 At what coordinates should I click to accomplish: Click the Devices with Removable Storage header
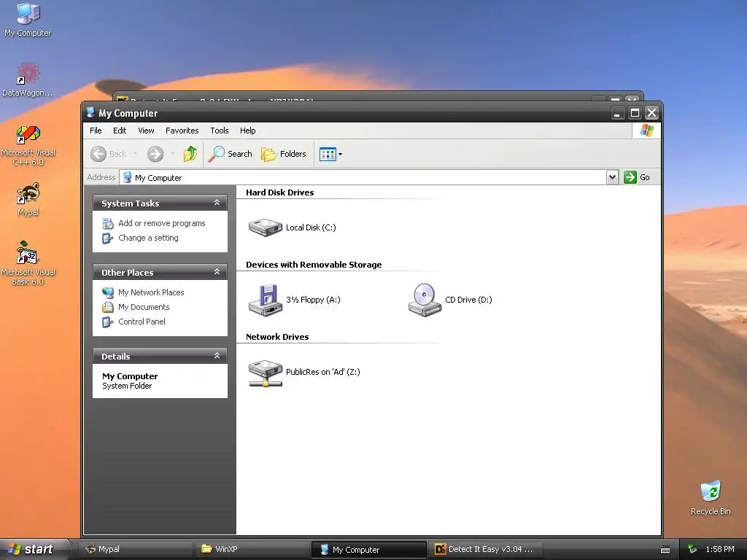tap(314, 265)
